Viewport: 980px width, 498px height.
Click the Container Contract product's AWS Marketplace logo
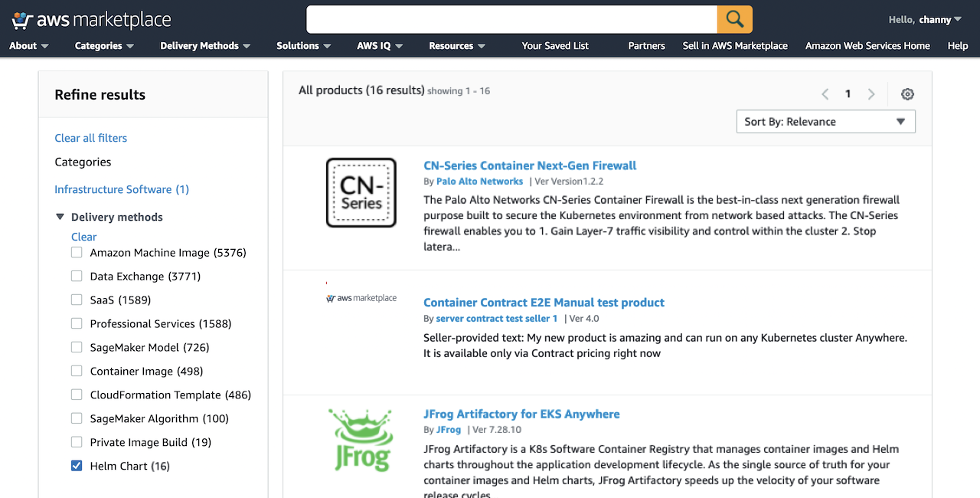361,298
